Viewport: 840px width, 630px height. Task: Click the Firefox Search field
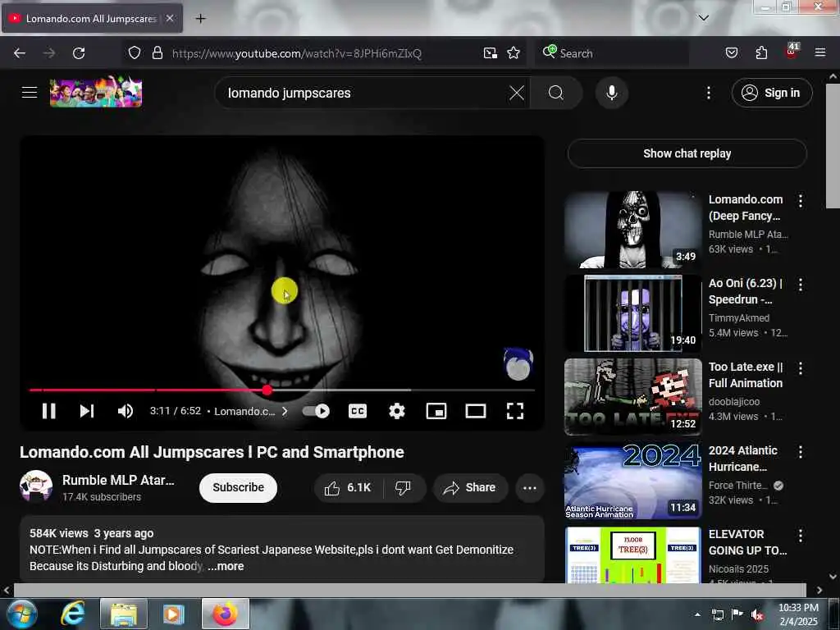[x=612, y=53]
